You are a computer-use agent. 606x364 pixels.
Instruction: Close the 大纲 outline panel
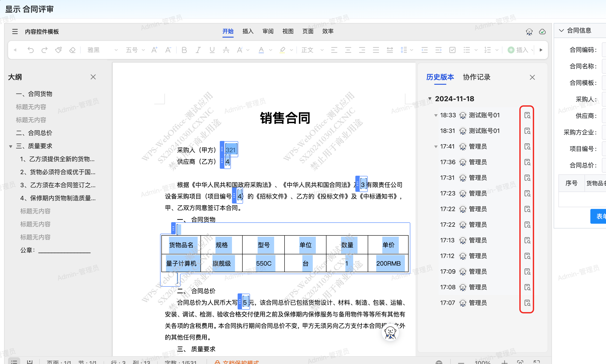[93, 77]
